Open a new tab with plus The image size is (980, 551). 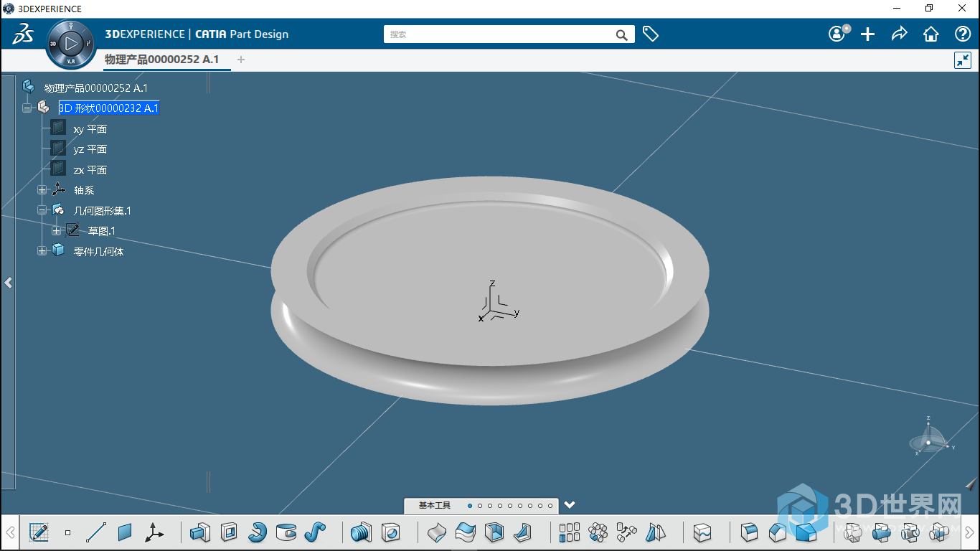click(x=241, y=60)
